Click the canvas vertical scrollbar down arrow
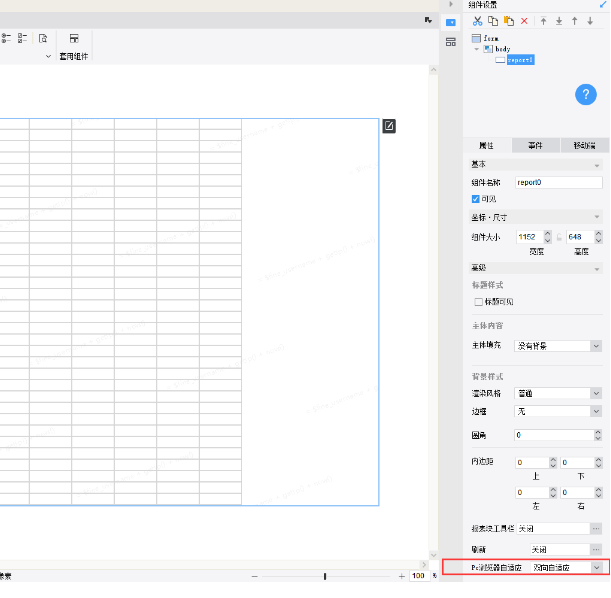Viewport: 611px width, 598px height. coord(433,555)
